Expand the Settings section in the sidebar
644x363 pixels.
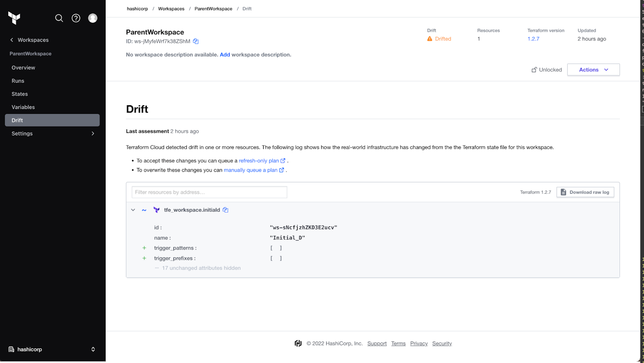coord(93,134)
